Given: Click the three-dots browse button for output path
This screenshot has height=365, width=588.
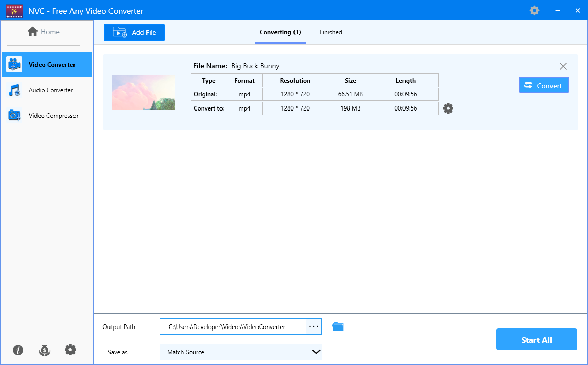Looking at the screenshot, I should [x=314, y=327].
